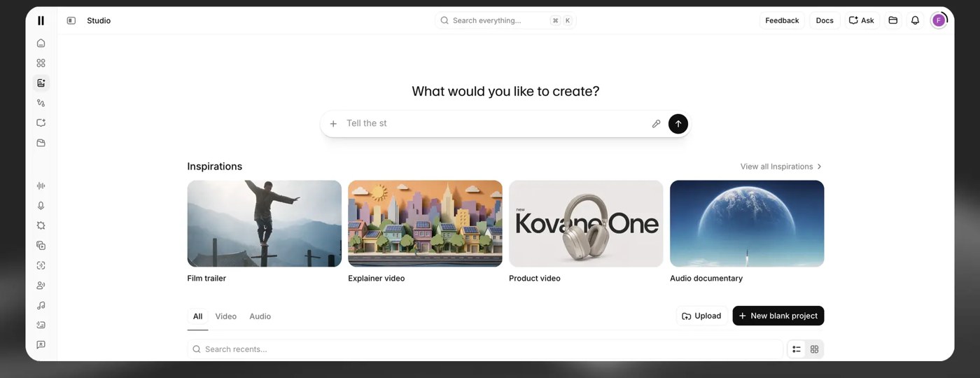Open the Home icon in sidebar

[41, 43]
